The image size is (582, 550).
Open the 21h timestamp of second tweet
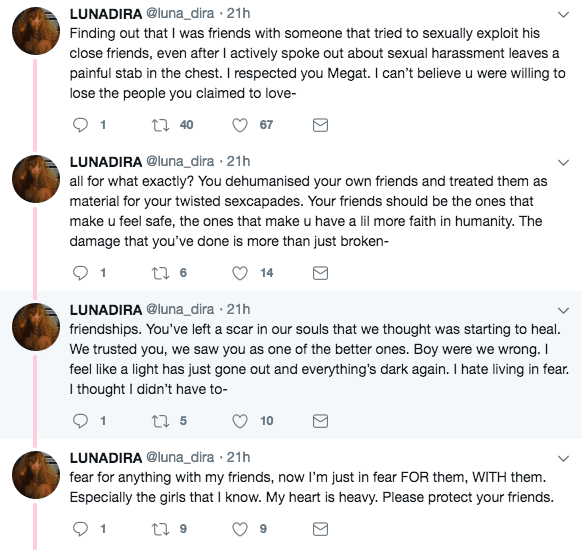(x=238, y=161)
